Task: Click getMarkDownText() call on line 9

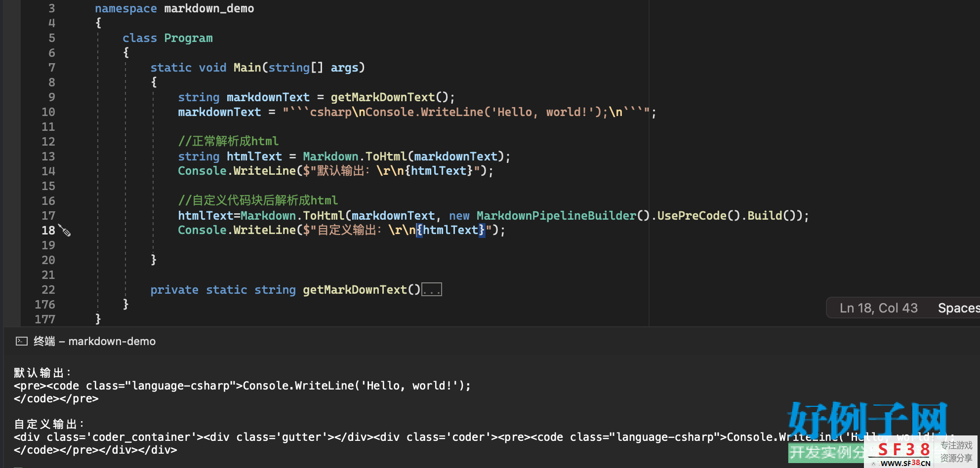Action: click(389, 97)
